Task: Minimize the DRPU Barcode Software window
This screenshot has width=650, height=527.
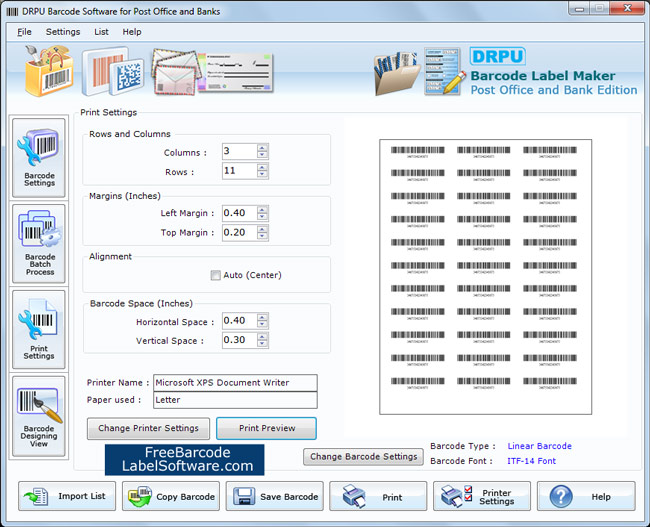Action: [x=579, y=9]
